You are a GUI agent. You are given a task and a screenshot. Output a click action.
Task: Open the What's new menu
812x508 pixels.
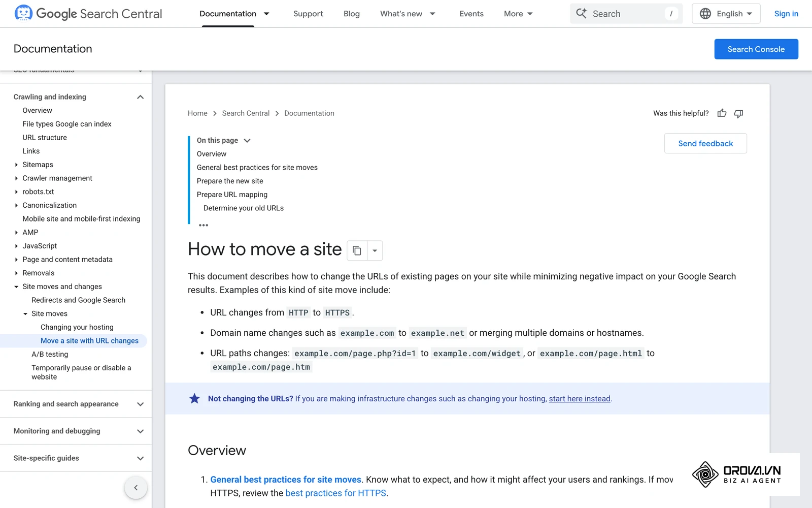pyautogui.click(x=408, y=14)
